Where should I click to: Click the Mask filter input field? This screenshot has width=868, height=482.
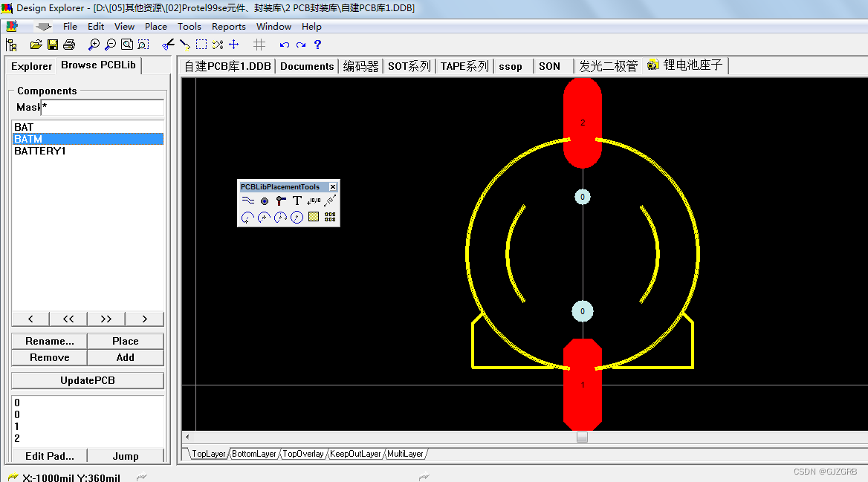point(103,108)
